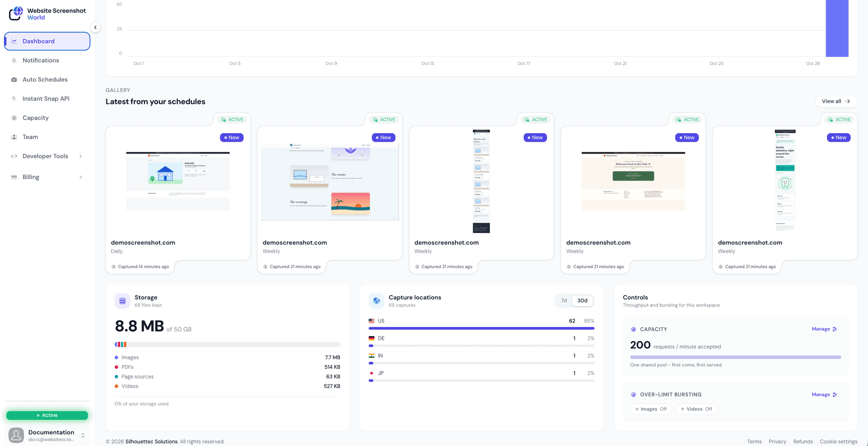Click Manage link for Capacity

(x=824, y=329)
